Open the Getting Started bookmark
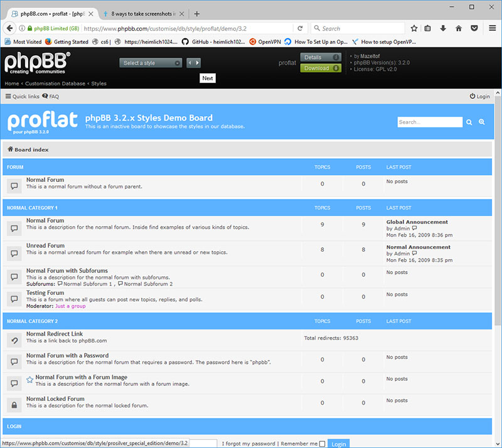 [67, 41]
